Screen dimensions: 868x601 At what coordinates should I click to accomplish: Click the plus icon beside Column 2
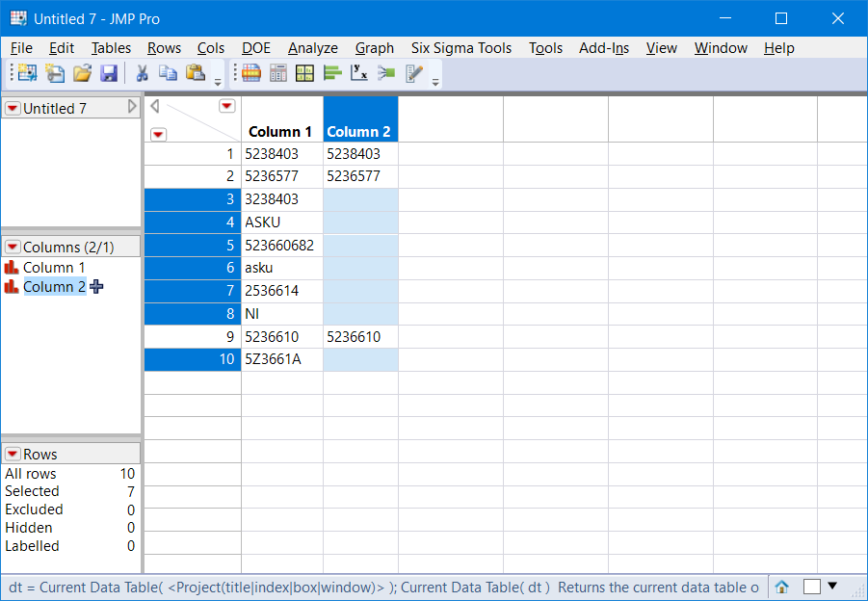click(95, 286)
